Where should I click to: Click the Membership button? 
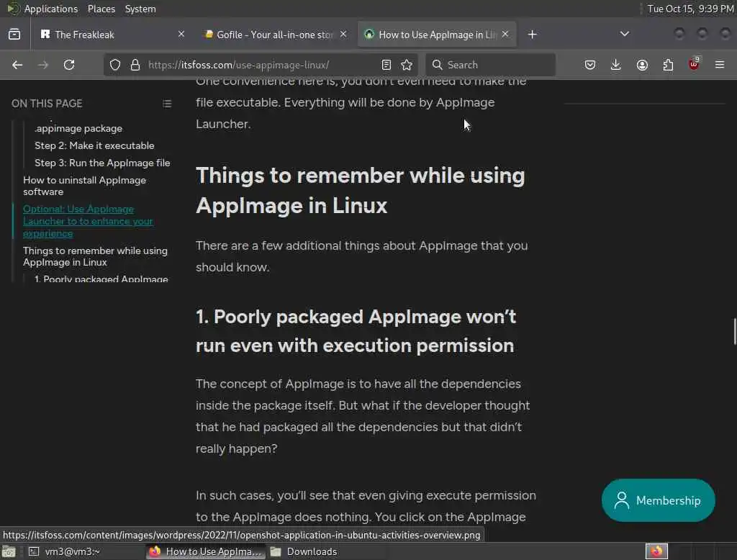pos(658,500)
